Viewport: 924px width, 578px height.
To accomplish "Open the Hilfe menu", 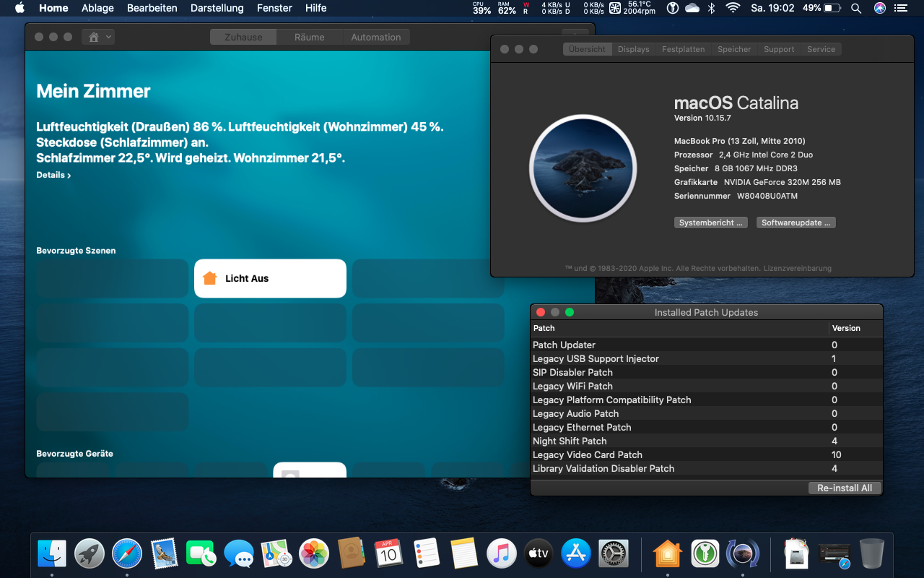I will [315, 8].
